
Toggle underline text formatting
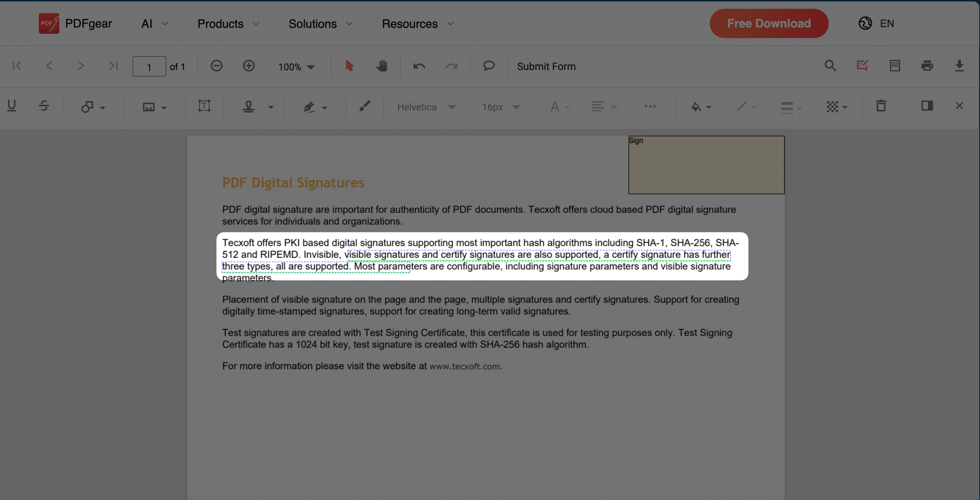pyautogui.click(x=11, y=107)
